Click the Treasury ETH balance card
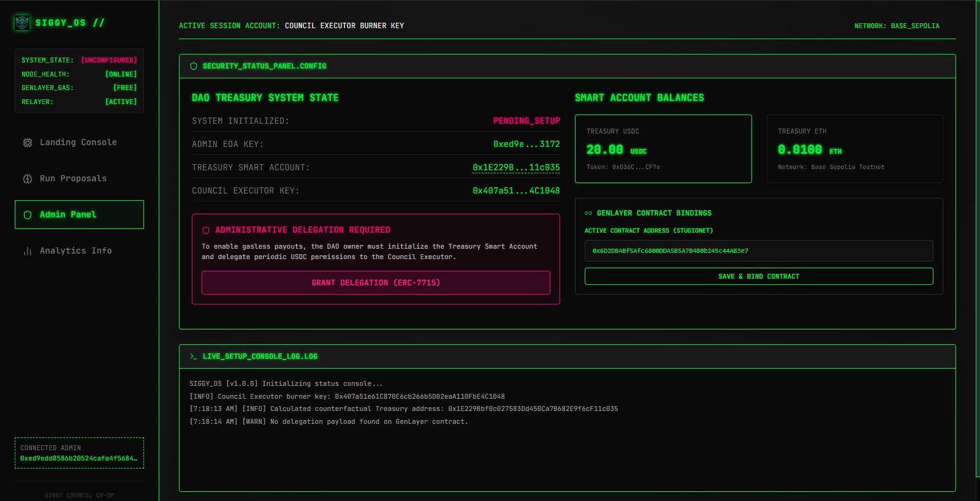 855,149
